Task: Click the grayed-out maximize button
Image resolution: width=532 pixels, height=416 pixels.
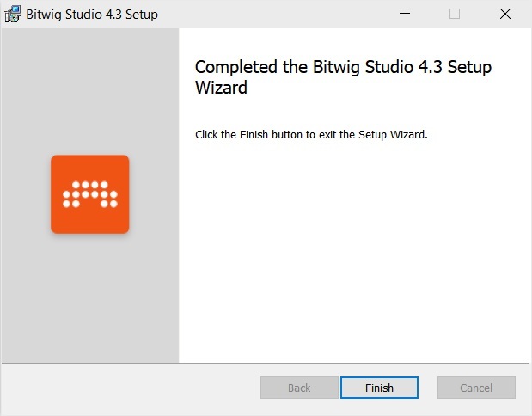Action: (x=455, y=14)
